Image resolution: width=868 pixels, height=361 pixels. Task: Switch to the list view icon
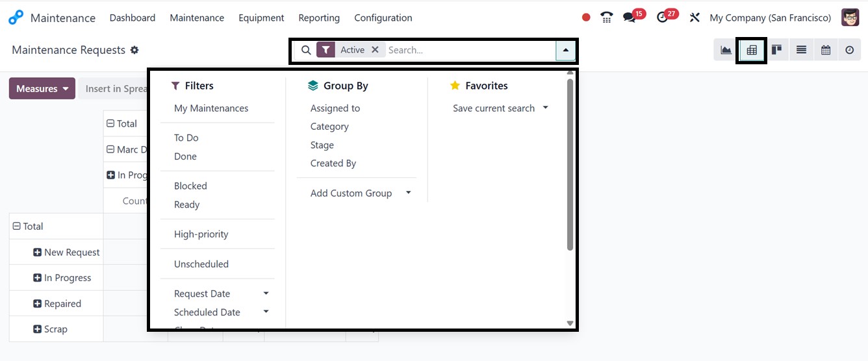[x=801, y=50]
